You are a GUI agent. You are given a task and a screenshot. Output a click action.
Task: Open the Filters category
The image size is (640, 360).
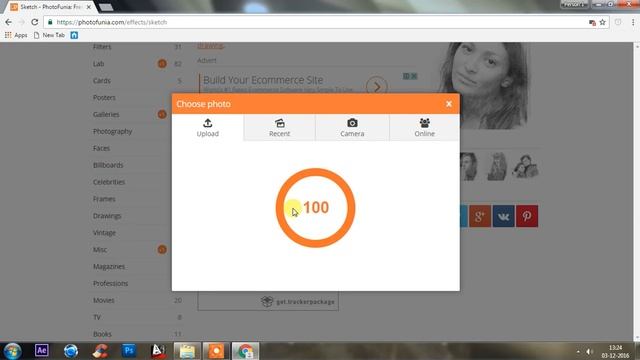102,47
